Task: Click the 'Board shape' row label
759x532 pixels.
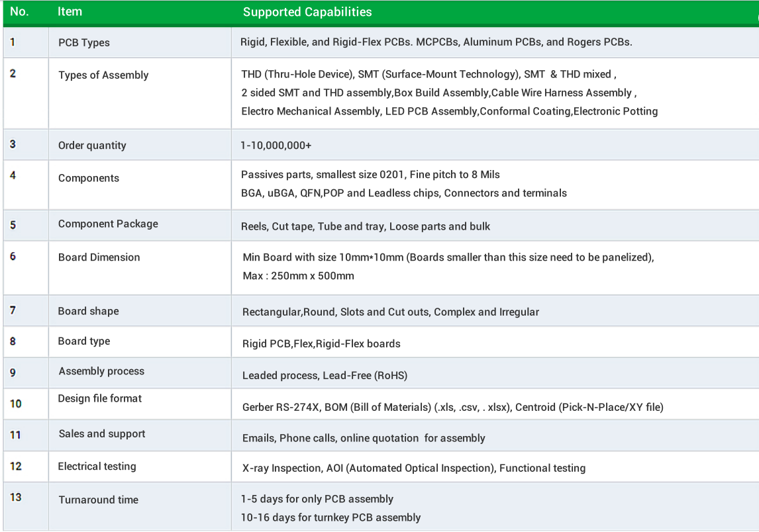Action: tap(88, 311)
